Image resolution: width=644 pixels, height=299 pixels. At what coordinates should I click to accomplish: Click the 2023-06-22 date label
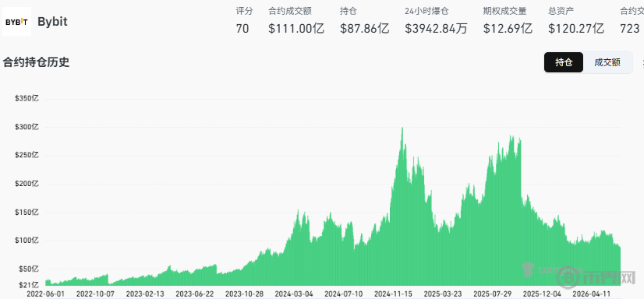[x=195, y=294]
